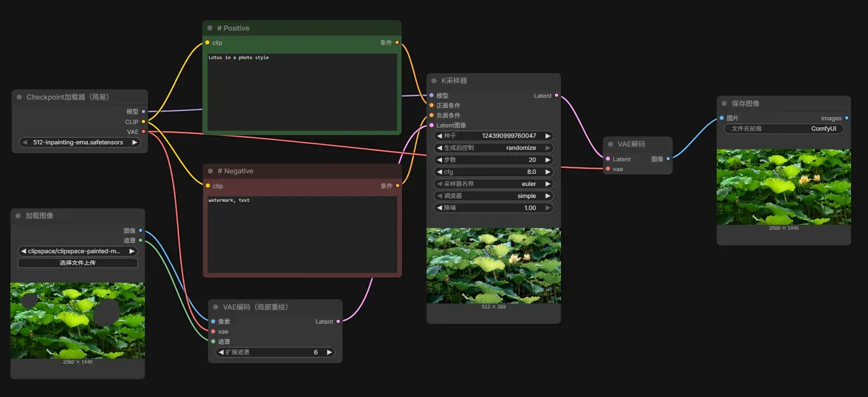Click the 图像 output port on 加载图像

[x=140, y=231]
